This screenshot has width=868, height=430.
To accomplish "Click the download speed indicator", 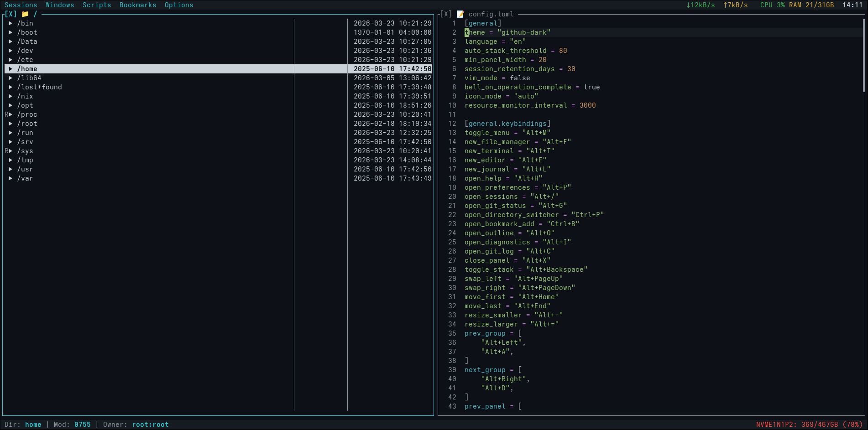I will [700, 5].
